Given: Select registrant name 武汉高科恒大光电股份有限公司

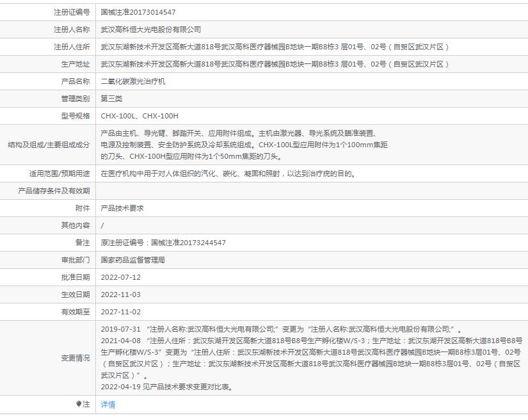Looking at the screenshot, I should pyautogui.click(x=151, y=29).
